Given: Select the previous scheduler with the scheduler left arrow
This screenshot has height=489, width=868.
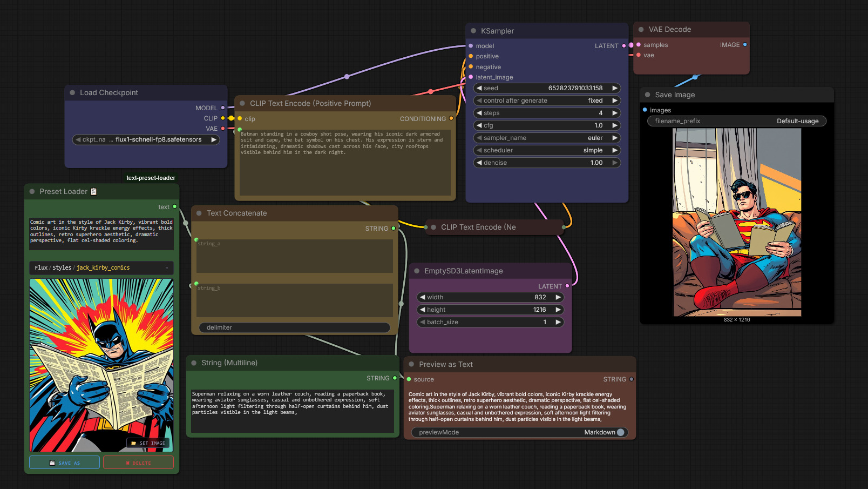Looking at the screenshot, I should click(479, 150).
